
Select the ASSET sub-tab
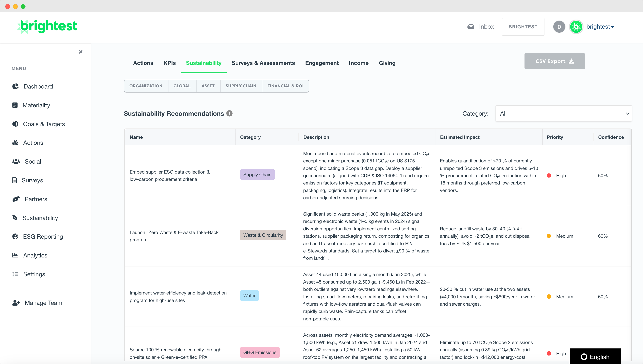tap(208, 86)
